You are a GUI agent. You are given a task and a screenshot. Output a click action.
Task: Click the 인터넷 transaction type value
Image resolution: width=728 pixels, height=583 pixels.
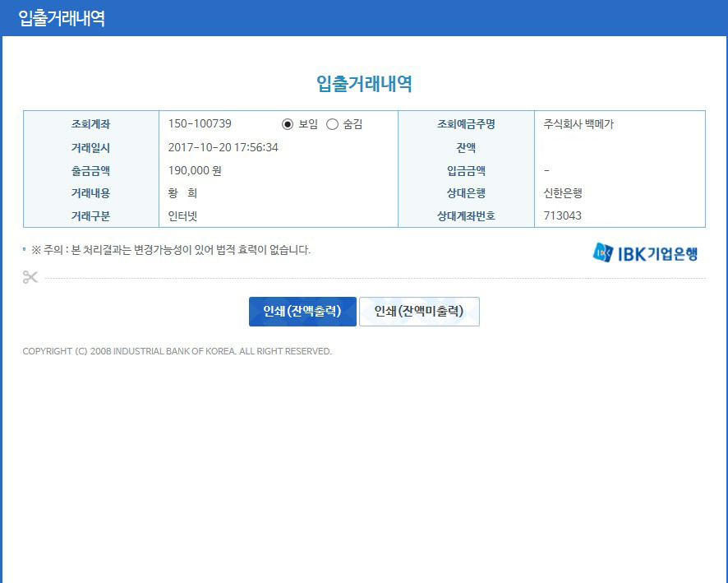click(x=182, y=216)
